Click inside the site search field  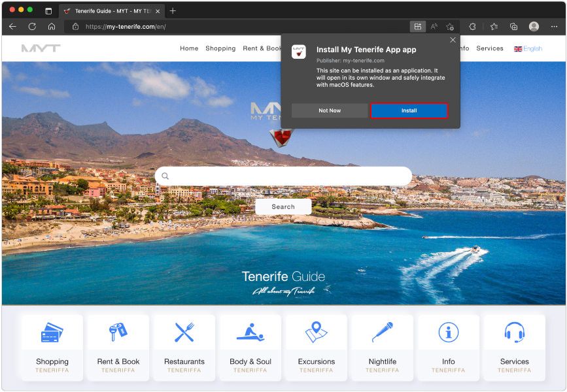[283, 176]
